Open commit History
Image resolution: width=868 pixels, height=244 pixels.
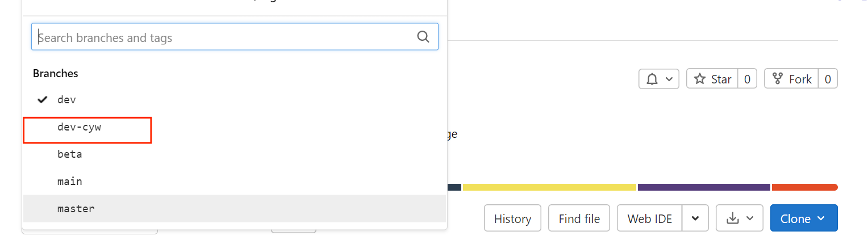coord(512,218)
